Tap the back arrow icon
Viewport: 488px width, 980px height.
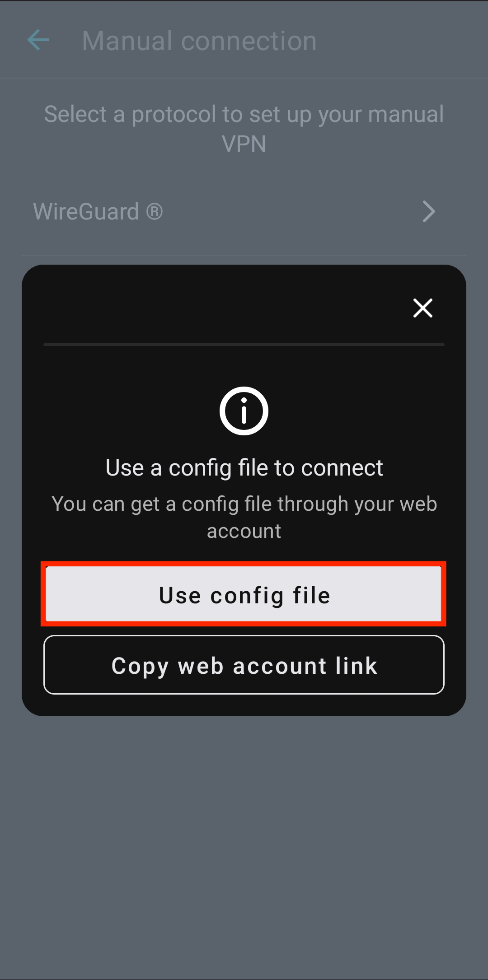click(38, 40)
